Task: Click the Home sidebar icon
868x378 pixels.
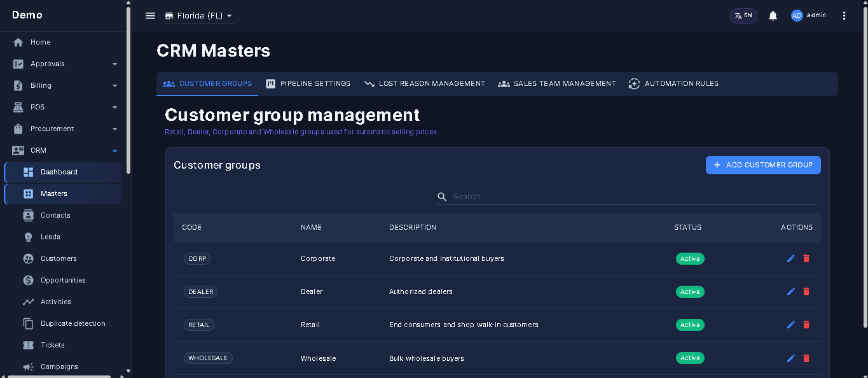Action: tap(18, 42)
